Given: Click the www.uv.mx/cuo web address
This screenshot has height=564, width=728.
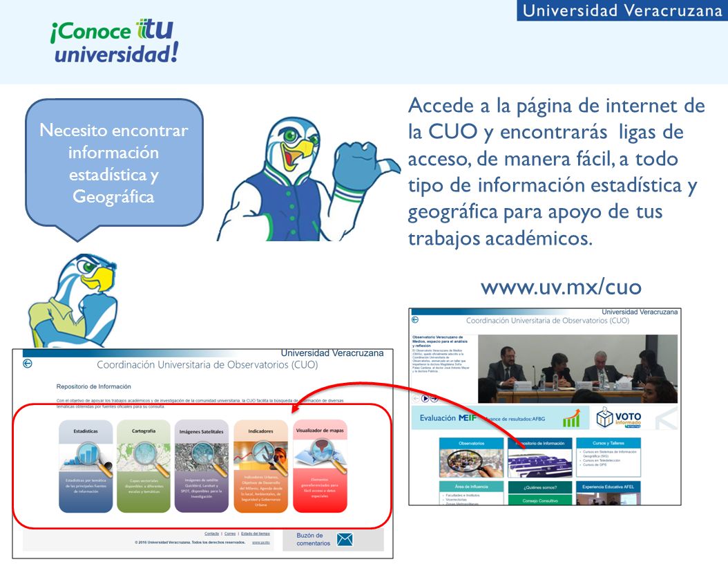Looking at the screenshot, I should pyautogui.click(x=561, y=287).
